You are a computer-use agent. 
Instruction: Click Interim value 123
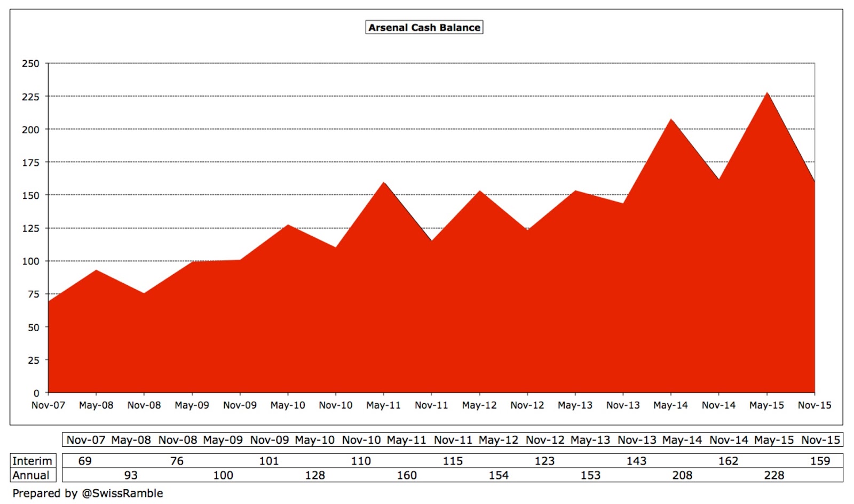click(x=544, y=461)
